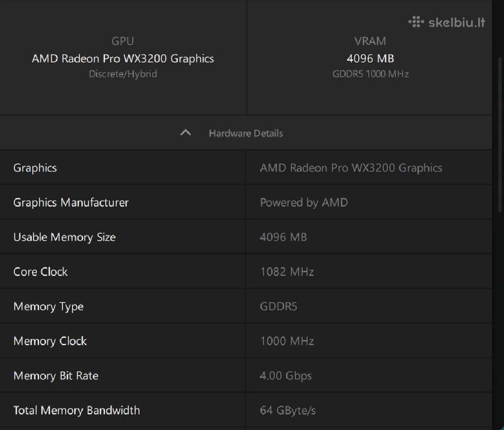
Task: Select Graphics row value AMD Radeon Pro WX3200
Action: coord(351,168)
